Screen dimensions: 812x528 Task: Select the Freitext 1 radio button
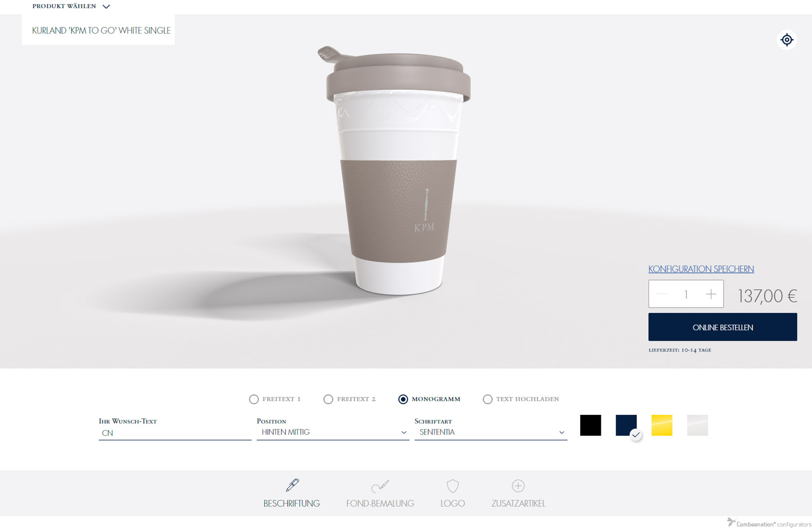click(254, 400)
